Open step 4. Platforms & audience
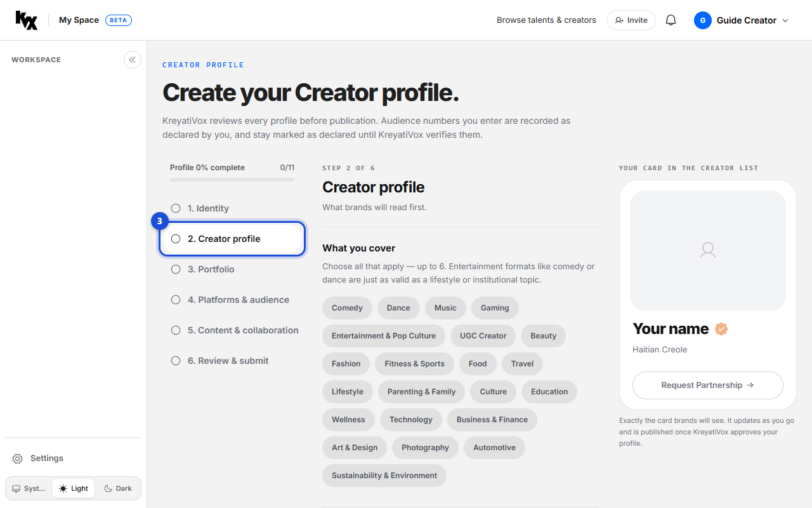This screenshot has height=508, width=812. click(x=232, y=300)
